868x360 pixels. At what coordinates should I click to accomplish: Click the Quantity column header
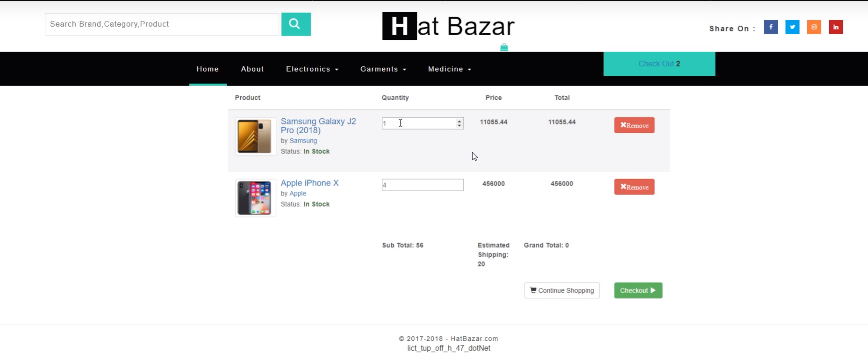pos(395,98)
